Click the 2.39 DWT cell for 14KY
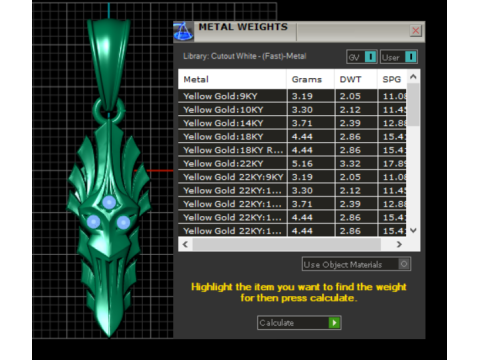 click(356, 123)
